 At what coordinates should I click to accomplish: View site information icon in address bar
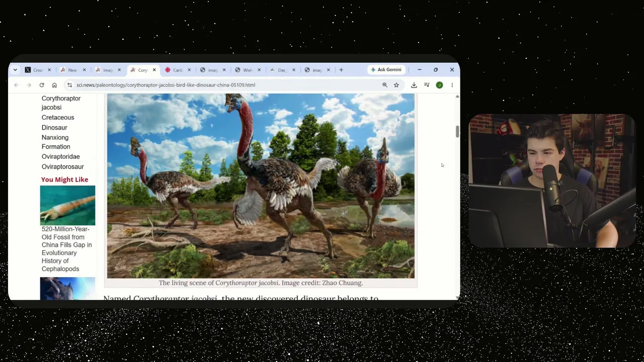pos(70,85)
